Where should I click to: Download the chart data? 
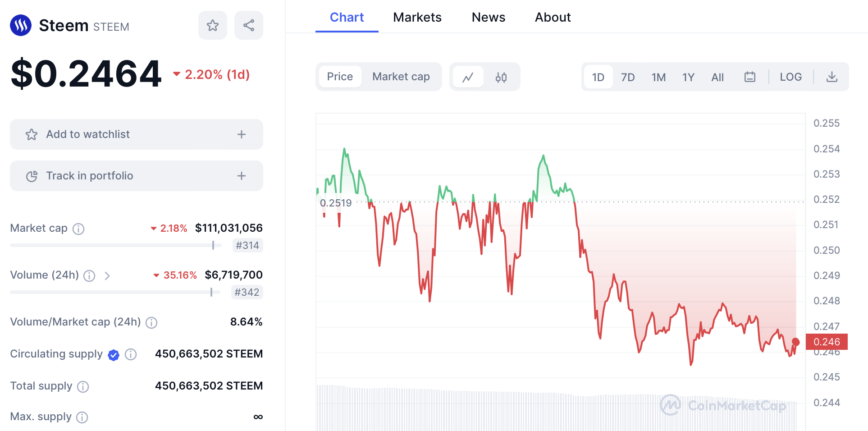click(x=832, y=77)
